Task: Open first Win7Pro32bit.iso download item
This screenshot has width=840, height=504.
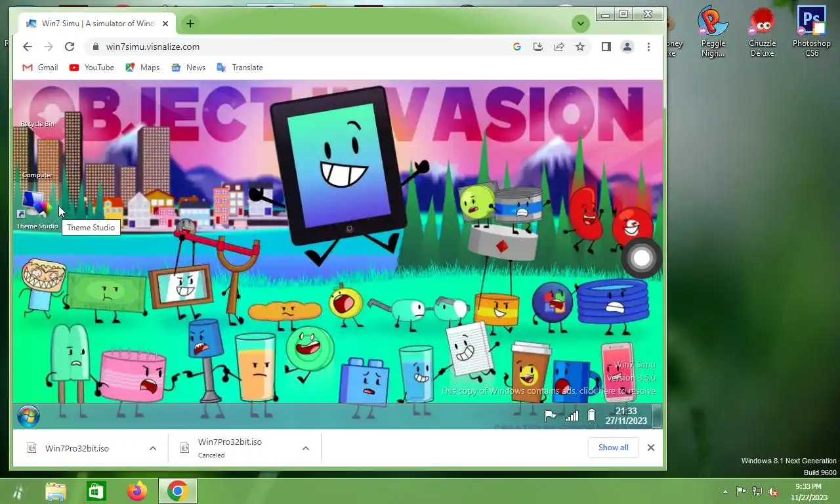Action: tap(77, 448)
